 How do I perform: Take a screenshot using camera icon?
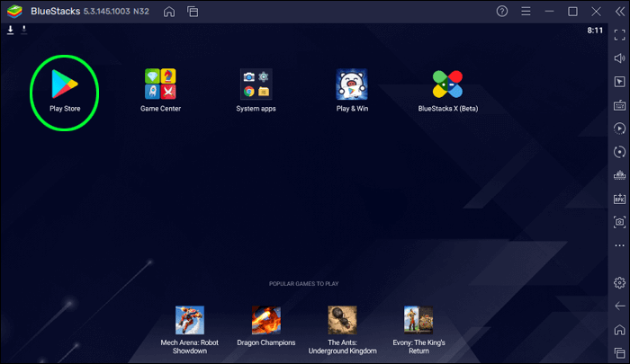(x=619, y=221)
